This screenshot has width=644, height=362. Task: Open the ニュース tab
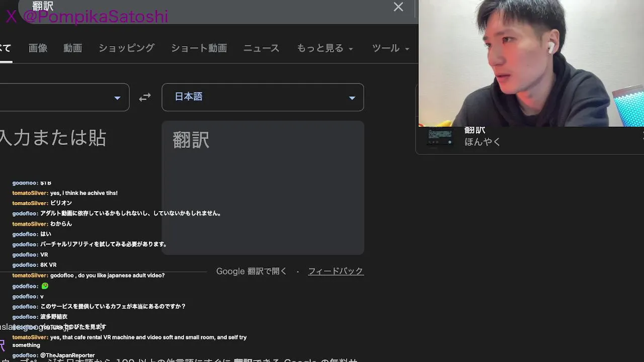pyautogui.click(x=261, y=48)
